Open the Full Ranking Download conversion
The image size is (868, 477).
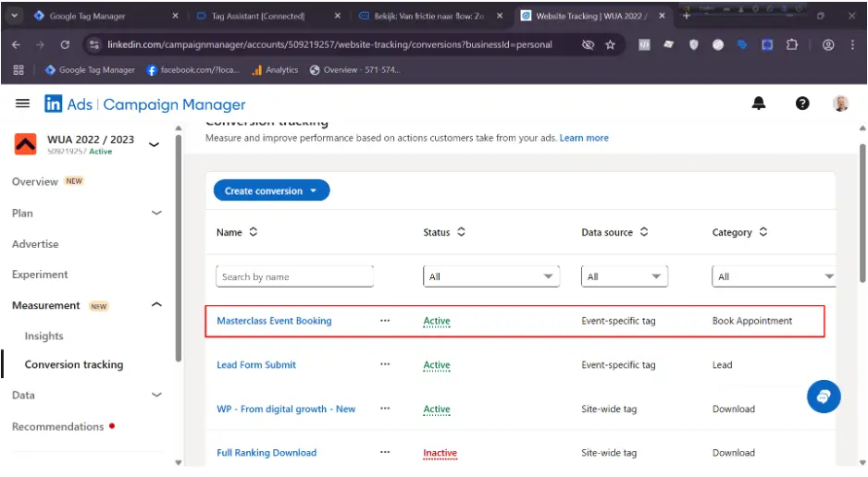[x=267, y=453]
